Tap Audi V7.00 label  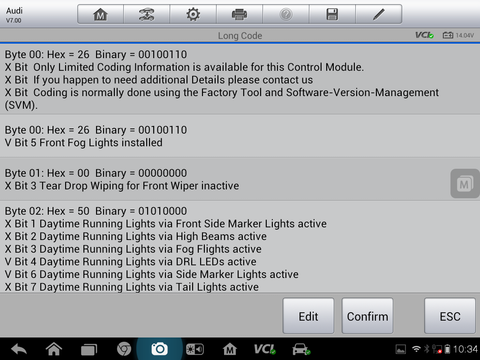pyautogui.click(x=14, y=15)
